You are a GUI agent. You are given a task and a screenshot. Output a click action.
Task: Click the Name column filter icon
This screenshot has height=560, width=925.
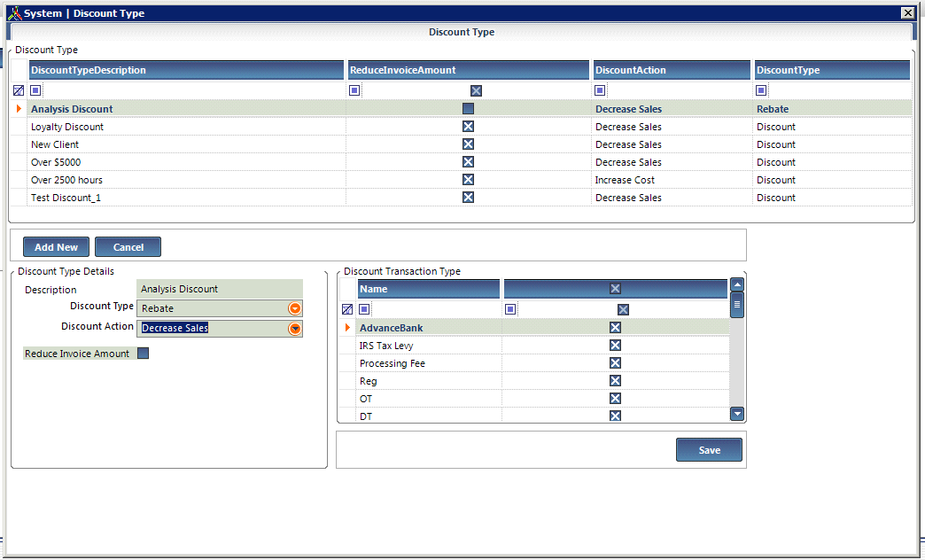tap(364, 309)
